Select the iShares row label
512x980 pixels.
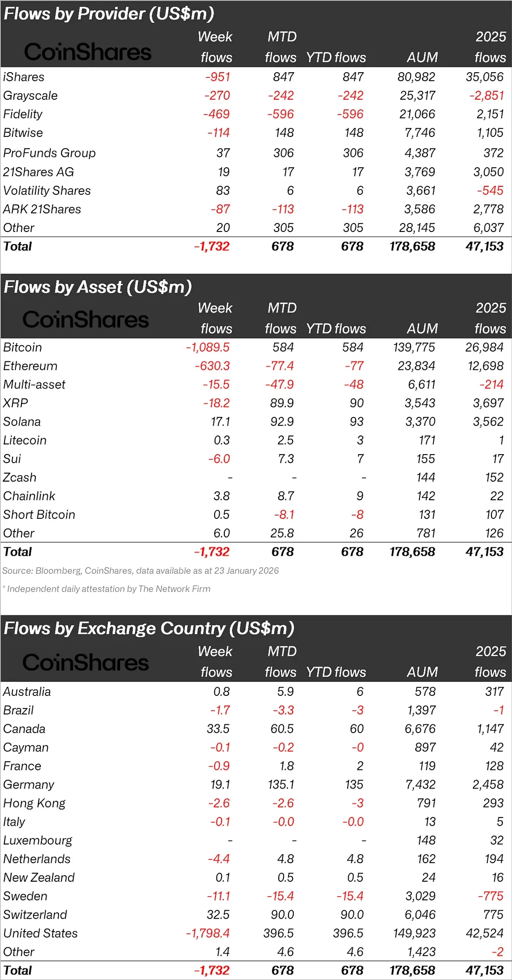24,77
